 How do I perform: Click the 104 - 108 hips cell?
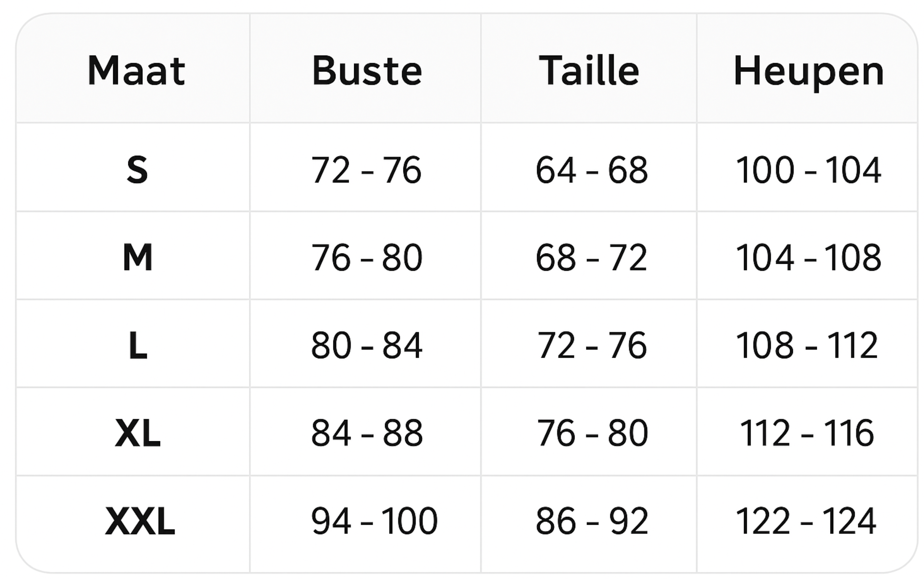808,257
